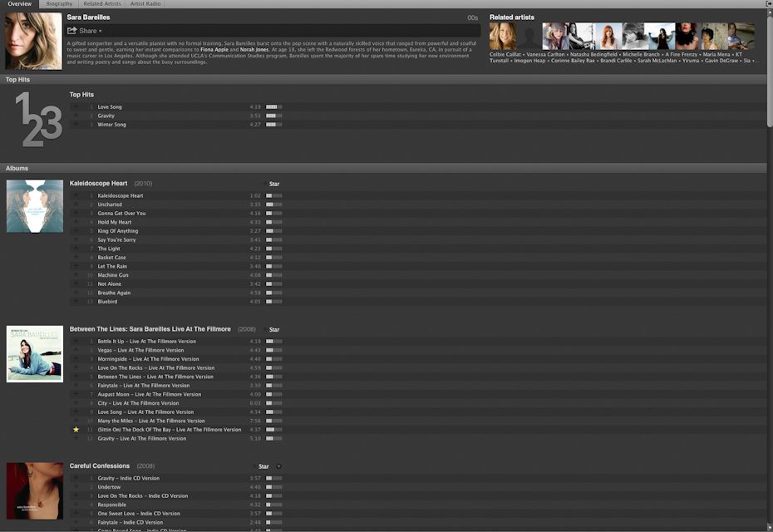Star the track King Of Anything
This screenshot has height=532, width=773.
pyautogui.click(x=76, y=231)
